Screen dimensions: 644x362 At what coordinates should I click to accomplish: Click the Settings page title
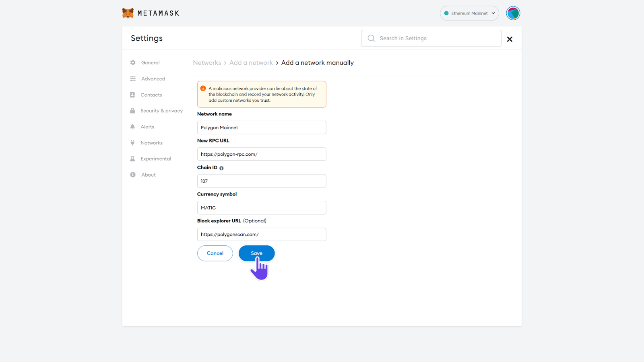147,38
